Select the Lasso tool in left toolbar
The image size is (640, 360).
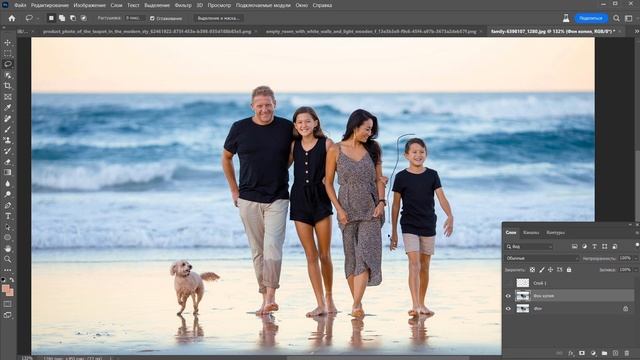(x=8, y=64)
